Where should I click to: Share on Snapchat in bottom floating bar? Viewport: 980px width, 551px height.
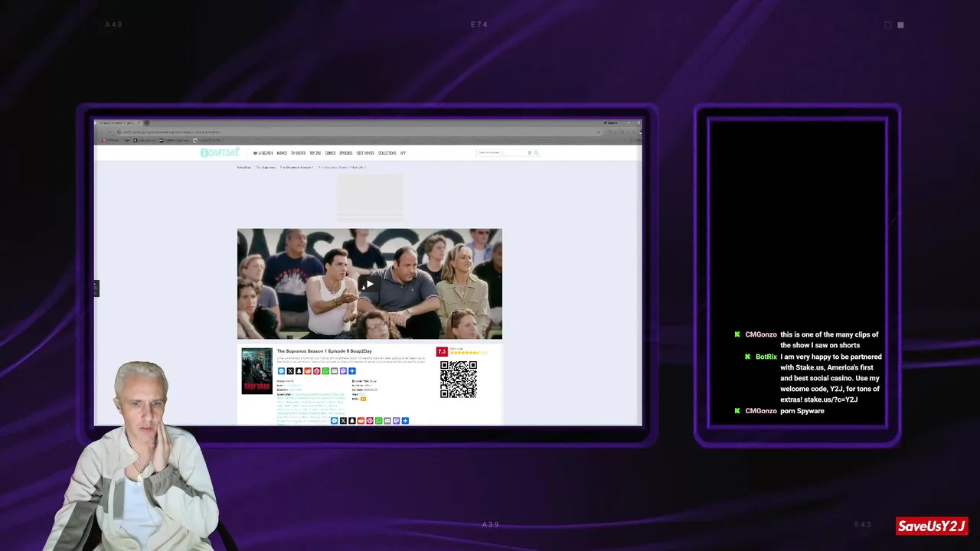tap(352, 421)
